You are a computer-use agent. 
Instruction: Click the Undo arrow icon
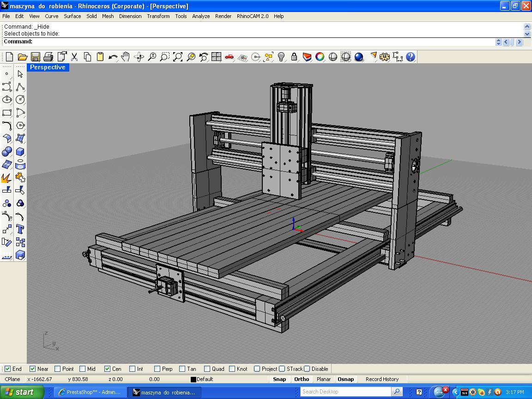[113, 57]
